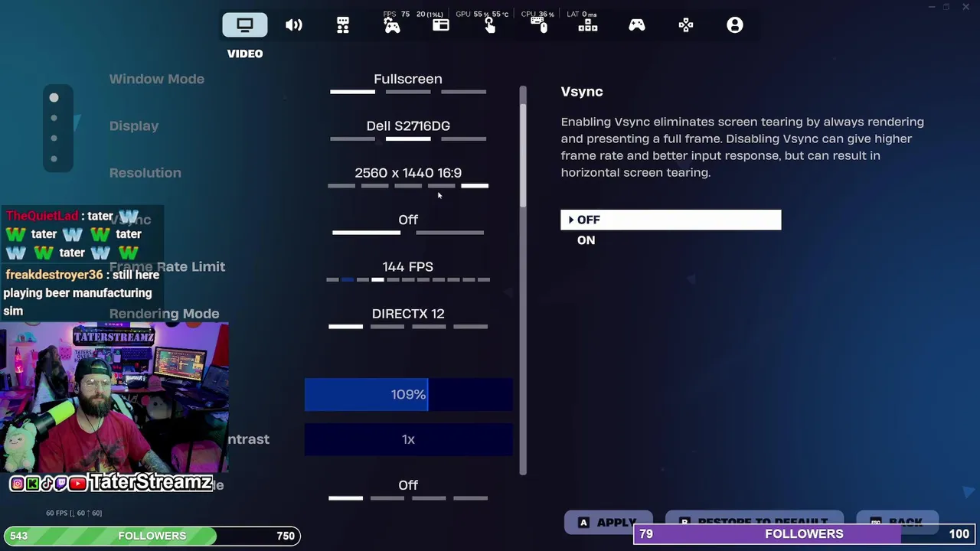The width and height of the screenshot is (980, 551).
Task: Open the keyboard keys controls tab
Action: (x=588, y=25)
